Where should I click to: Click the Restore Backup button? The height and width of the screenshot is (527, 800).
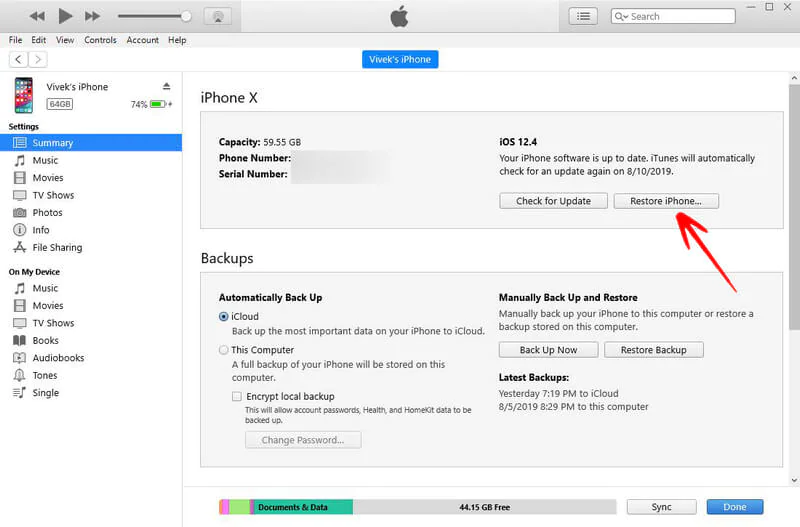pyautogui.click(x=654, y=350)
